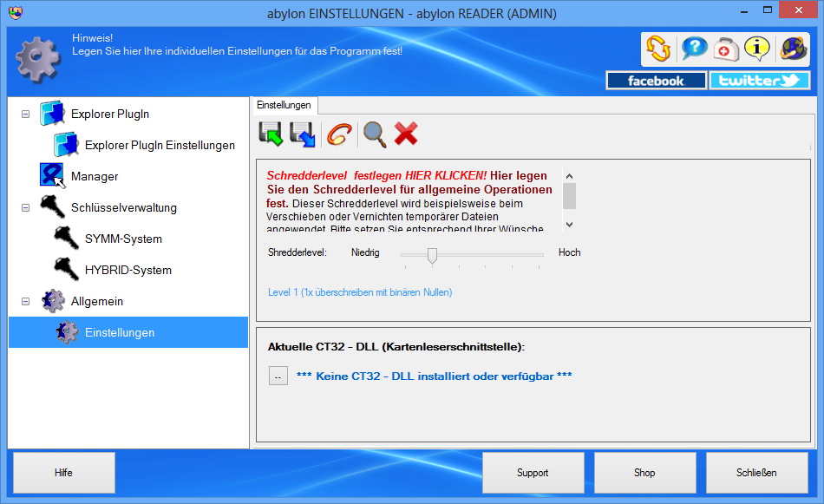Select Manager in the tree
Image resolution: width=824 pixels, height=504 pixels.
tap(95, 177)
